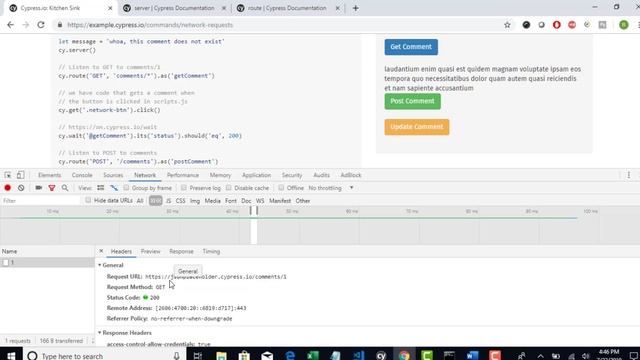Select the CSS filter type
The height and width of the screenshot is (360, 640).
click(180, 201)
